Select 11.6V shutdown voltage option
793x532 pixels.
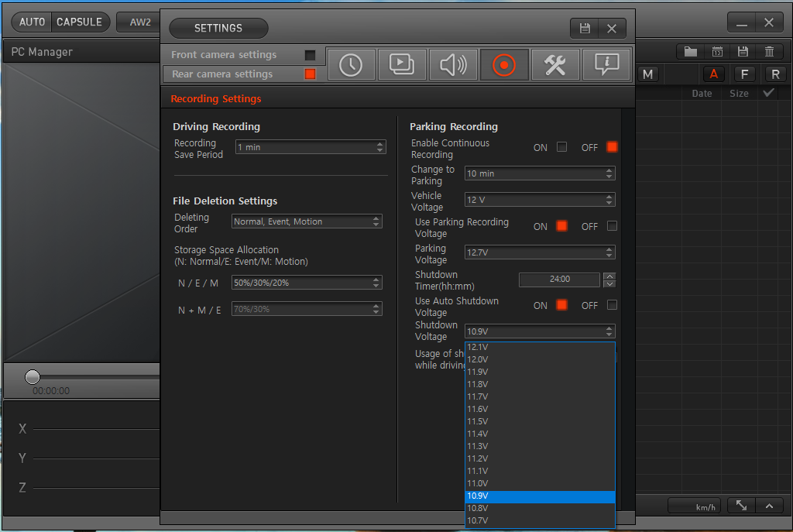point(540,409)
